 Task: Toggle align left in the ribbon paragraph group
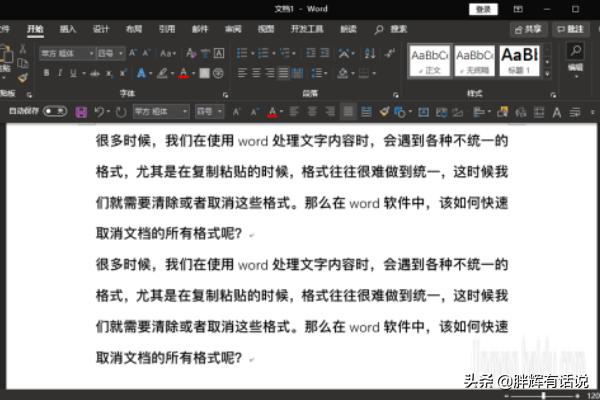click(x=242, y=73)
